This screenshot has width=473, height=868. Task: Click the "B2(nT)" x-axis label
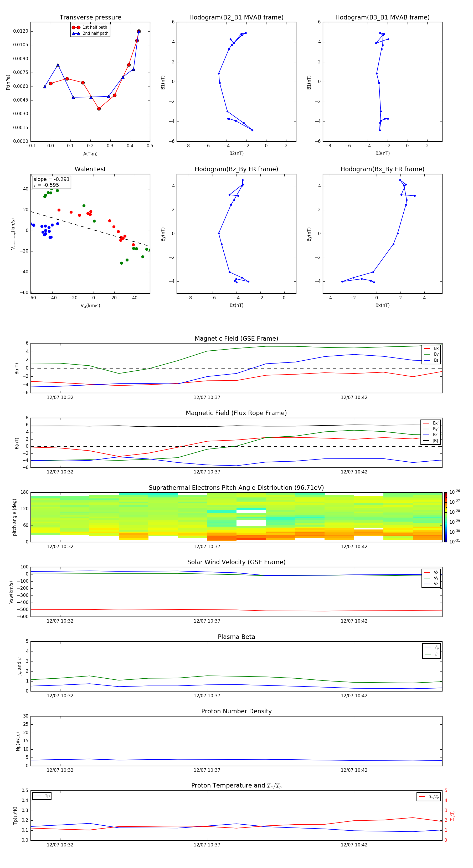click(236, 153)
